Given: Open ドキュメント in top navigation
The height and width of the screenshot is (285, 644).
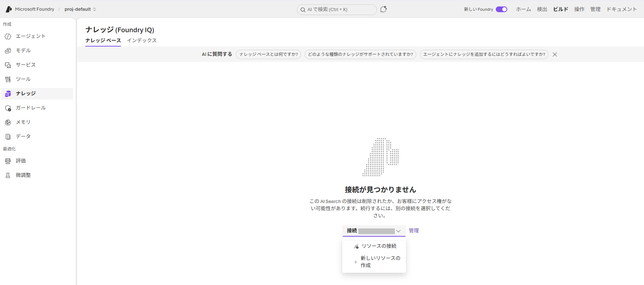Looking at the screenshot, I should tap(621, 9).
